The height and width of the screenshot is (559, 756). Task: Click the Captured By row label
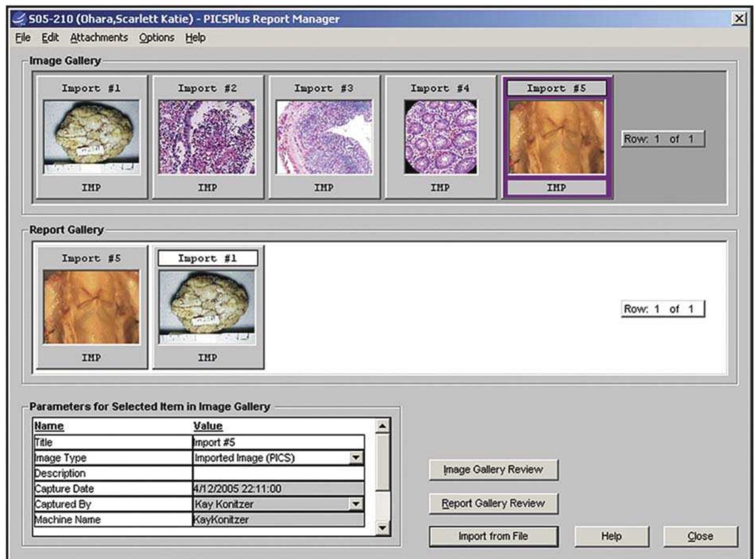(x=113, y=504)
